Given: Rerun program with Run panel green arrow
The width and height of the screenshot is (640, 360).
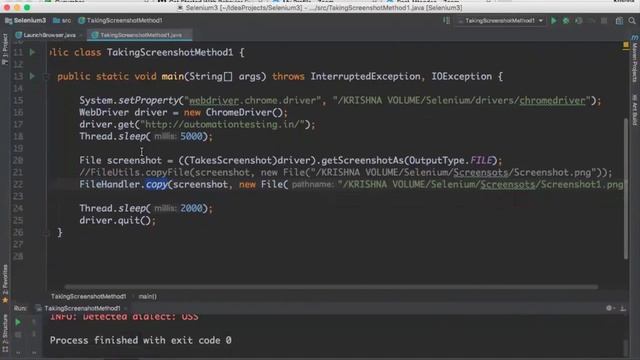Looking at the screenshot, I should point(18,322).
